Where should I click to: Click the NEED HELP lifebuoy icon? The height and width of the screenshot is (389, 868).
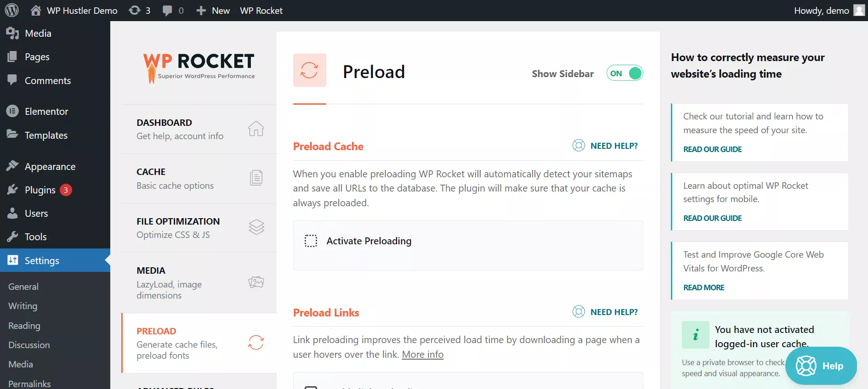(x=578, y=145)
